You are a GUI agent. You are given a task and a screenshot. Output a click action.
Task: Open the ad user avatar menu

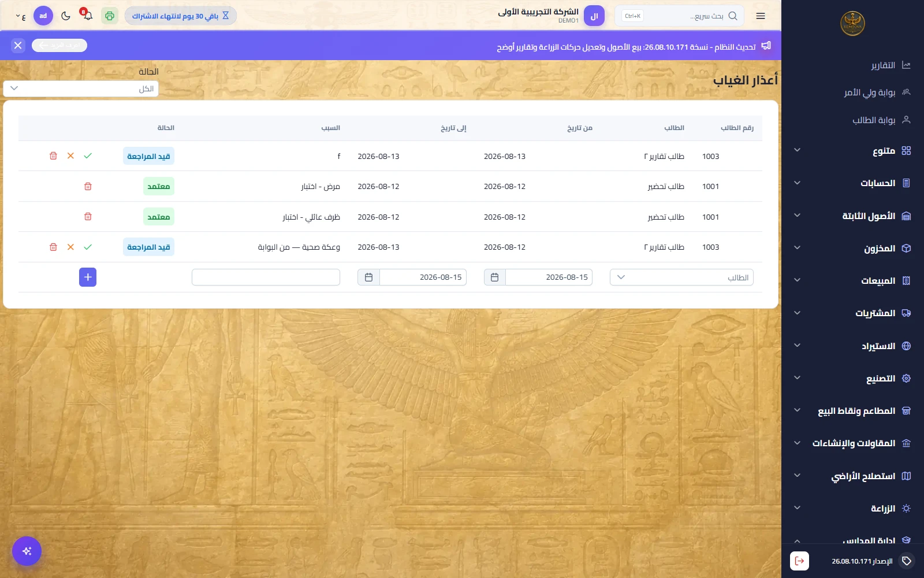point(43,16)
